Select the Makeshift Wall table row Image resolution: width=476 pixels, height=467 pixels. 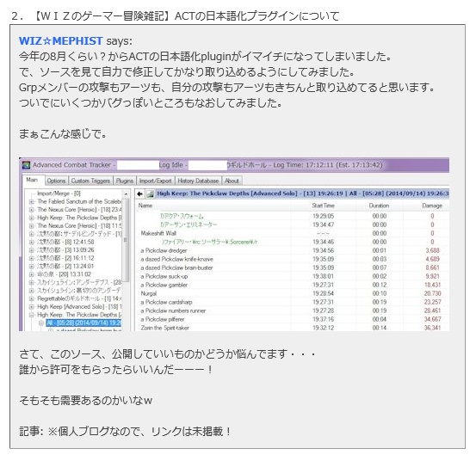[293, 234]
